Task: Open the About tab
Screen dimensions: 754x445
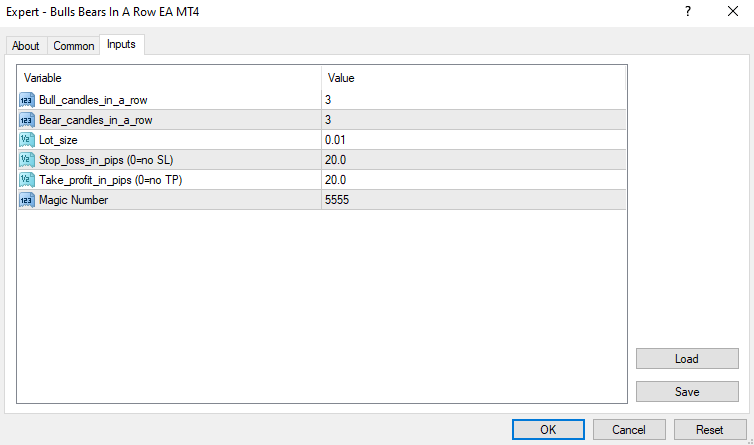Action: coord(26,46)
